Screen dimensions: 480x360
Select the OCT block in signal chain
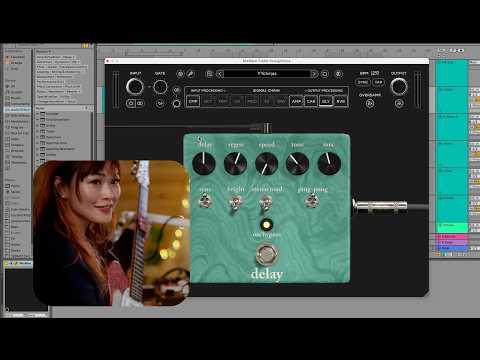pos(208,101)
